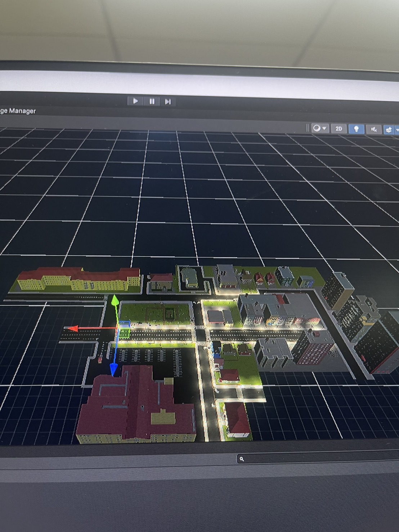Click the scene effects layers icon
This screenshot has width=399, height=532.
tap(388, 130)
